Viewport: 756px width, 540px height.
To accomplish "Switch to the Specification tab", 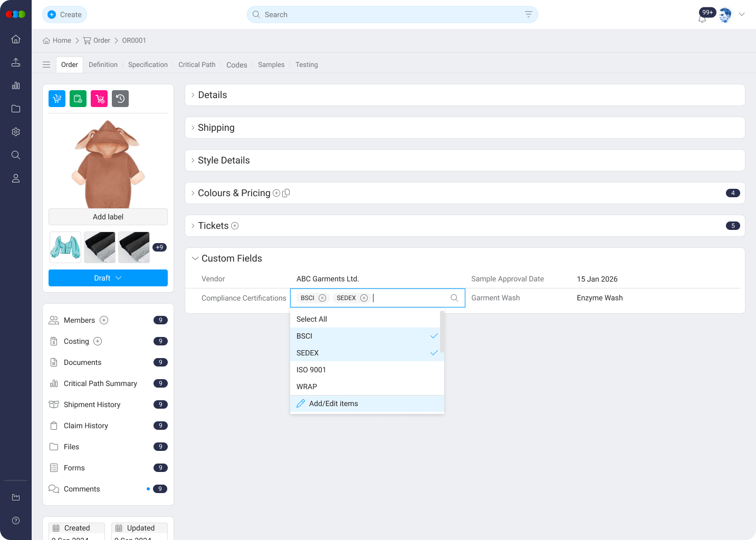I will tap(148, 64).
